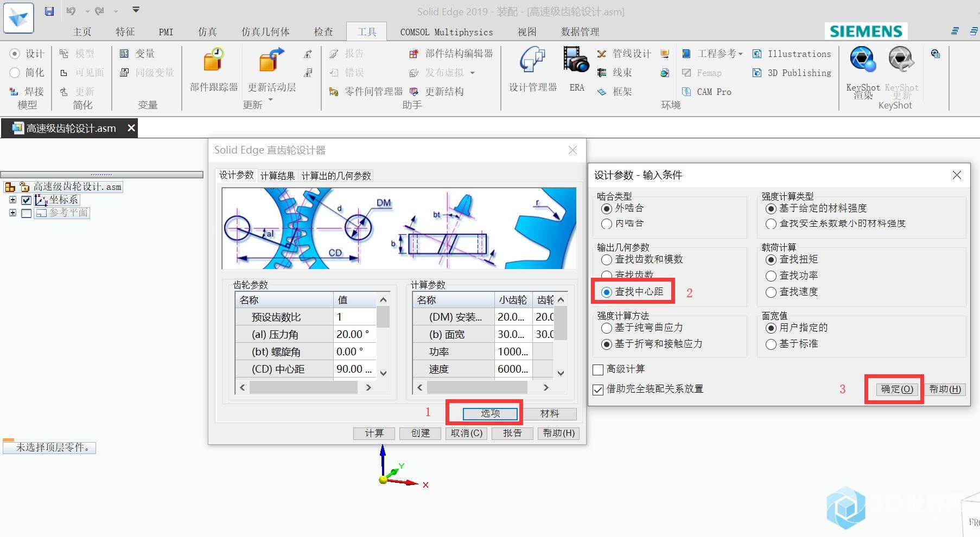Open 数据管理 ribbon tab
This screenshot has width=980, height=537.
tap(580, 32)
